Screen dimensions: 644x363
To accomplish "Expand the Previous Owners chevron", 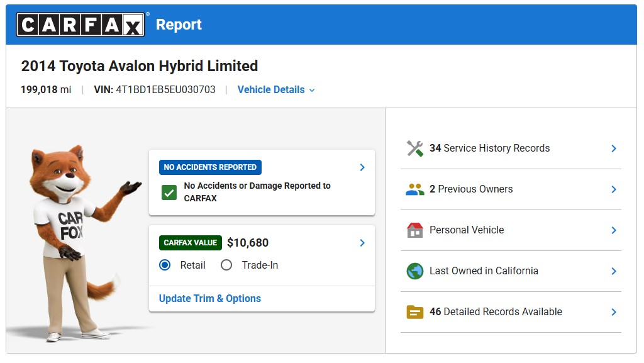I will (x=614, y=189).
